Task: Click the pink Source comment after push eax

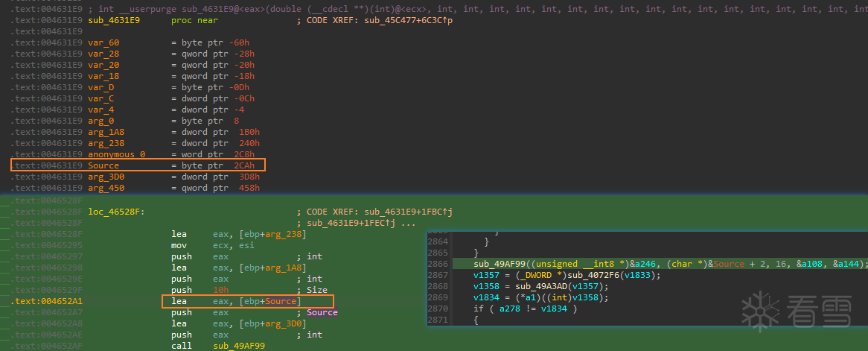Action: point(322,312)
